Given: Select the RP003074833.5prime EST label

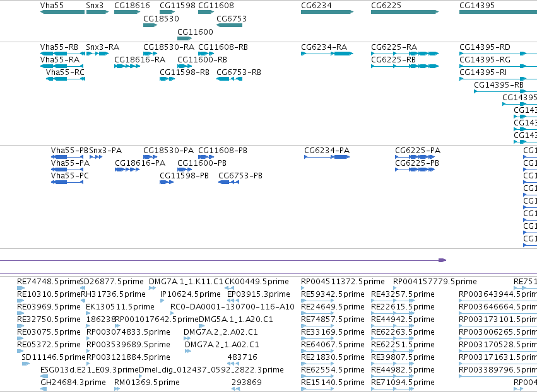Looking at the screenshot, I should tap(128, 333).
